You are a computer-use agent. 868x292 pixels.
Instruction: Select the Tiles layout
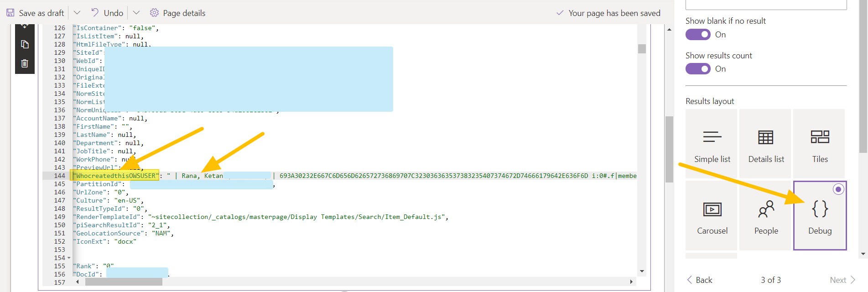coord(819,144)
